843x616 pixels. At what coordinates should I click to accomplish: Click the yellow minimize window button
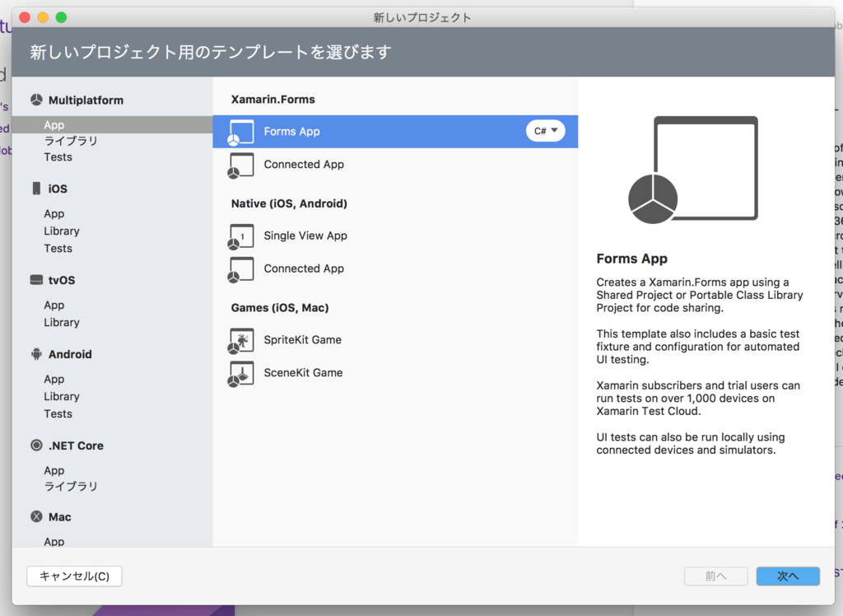(x=43, y=18)
